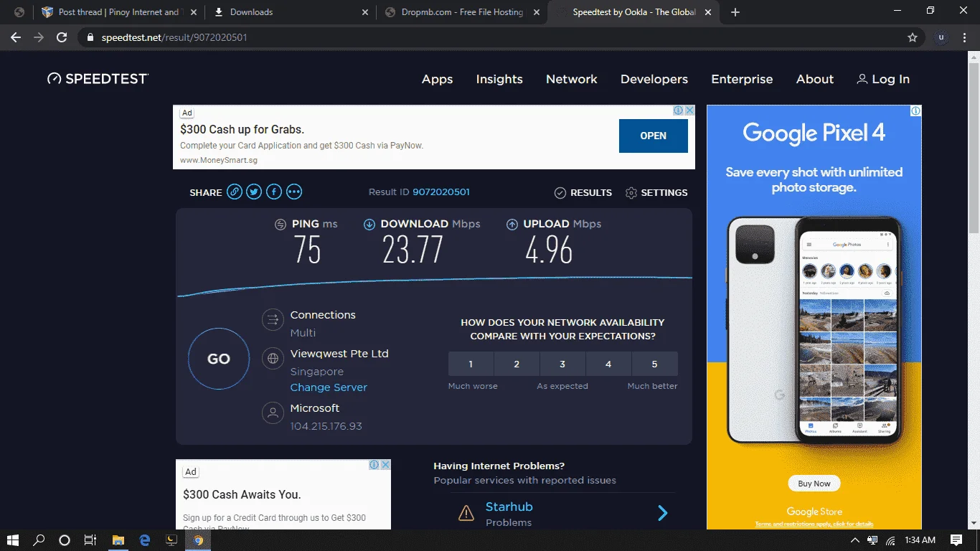Rate network availability as 2
980x551 pixels.
pyautogui.click(x=517, y=364)
